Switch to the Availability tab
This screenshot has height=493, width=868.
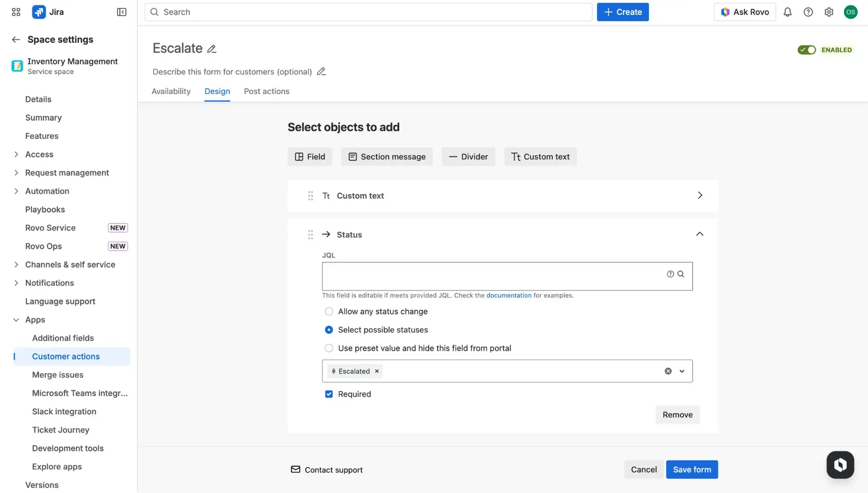(171, 91)
